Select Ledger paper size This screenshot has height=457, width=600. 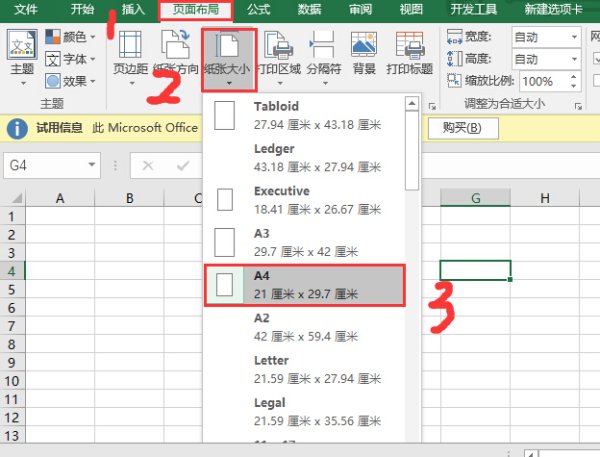pos(305,158)
